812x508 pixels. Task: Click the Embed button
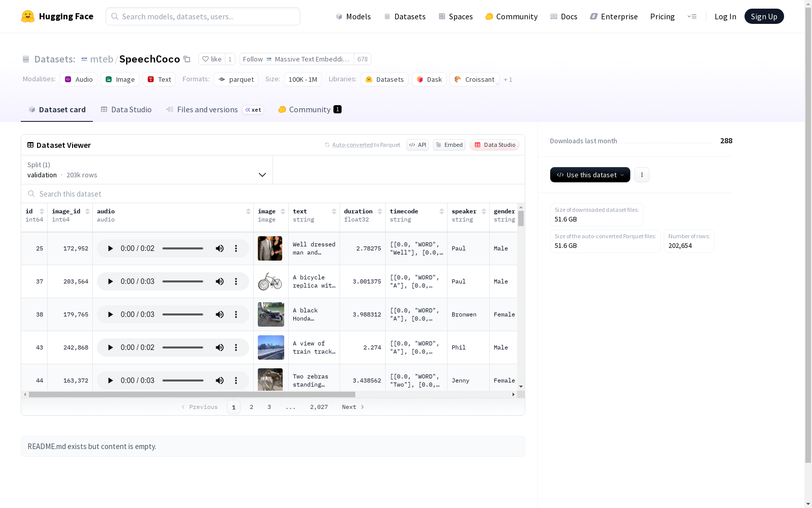[449, 145]
